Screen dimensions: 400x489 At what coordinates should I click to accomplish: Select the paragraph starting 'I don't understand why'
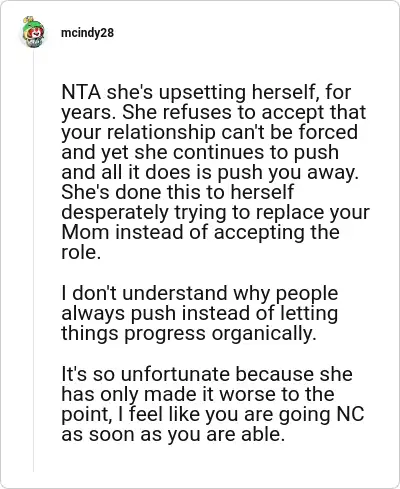pyautogui.click(x=200, y=313)
